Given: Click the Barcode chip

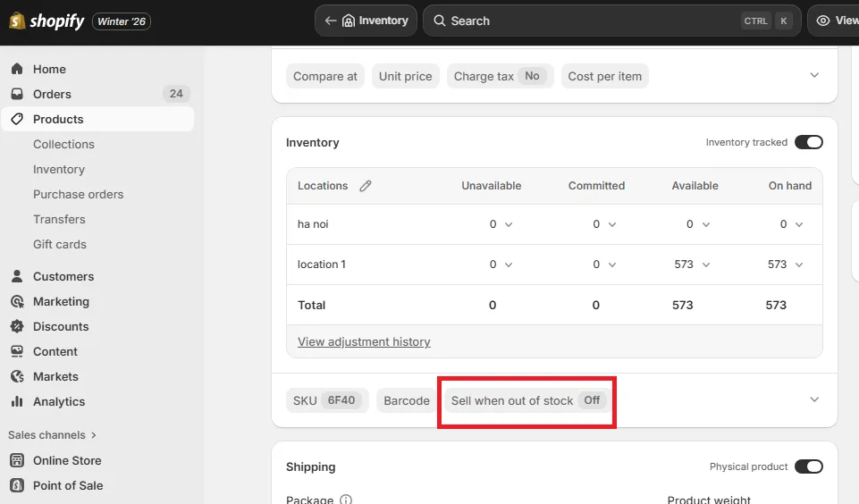Looking at the screenshot, I should tap(407, 400).
